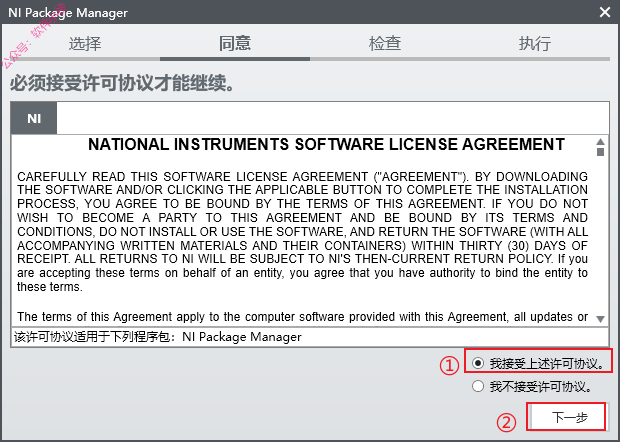Click the 必须接受许可协议才能继续 heading
This screenshot has width=620, height=442.
(122, 83)
